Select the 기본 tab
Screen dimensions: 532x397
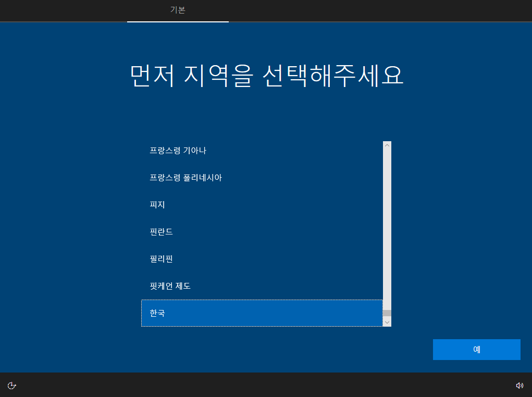coord(178,10)
